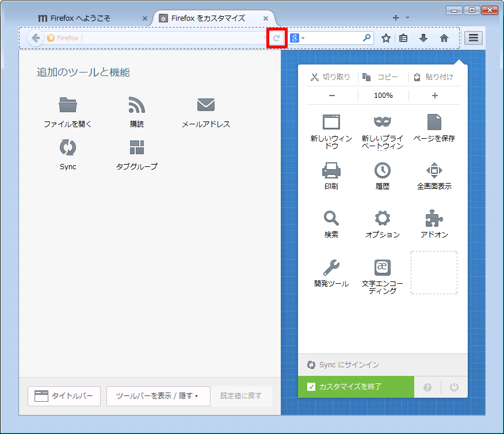Click the 開発ツール wrench icon
Viewport: 504px width, 434px height.
point(331,268)
